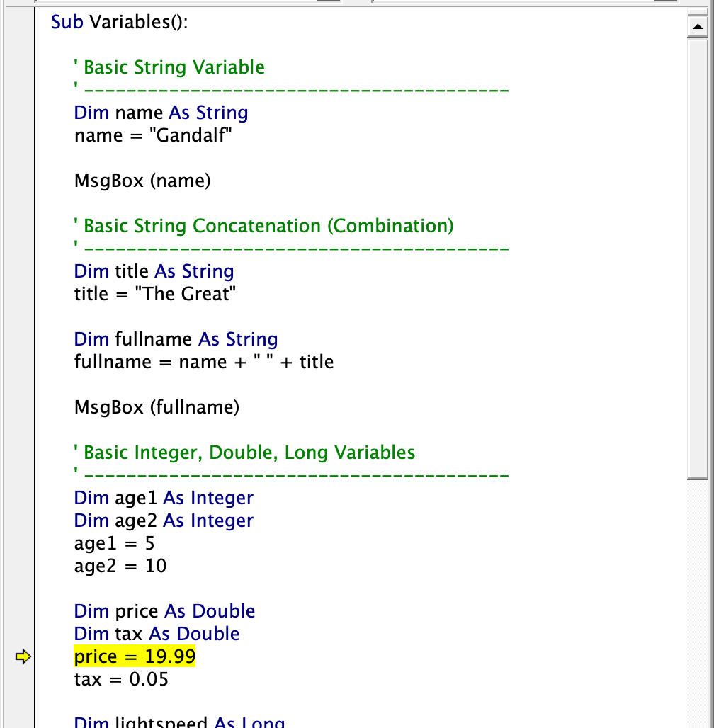This screenshot has width=714, height=728.
Task: Click the yellow execution arrow in the margin
Action: [22, 656]
